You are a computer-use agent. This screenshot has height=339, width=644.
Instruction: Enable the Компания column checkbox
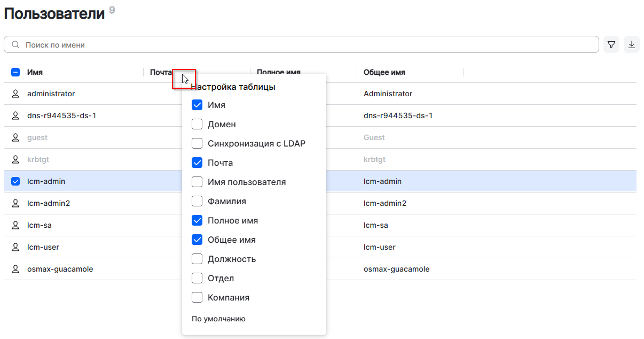197,298
